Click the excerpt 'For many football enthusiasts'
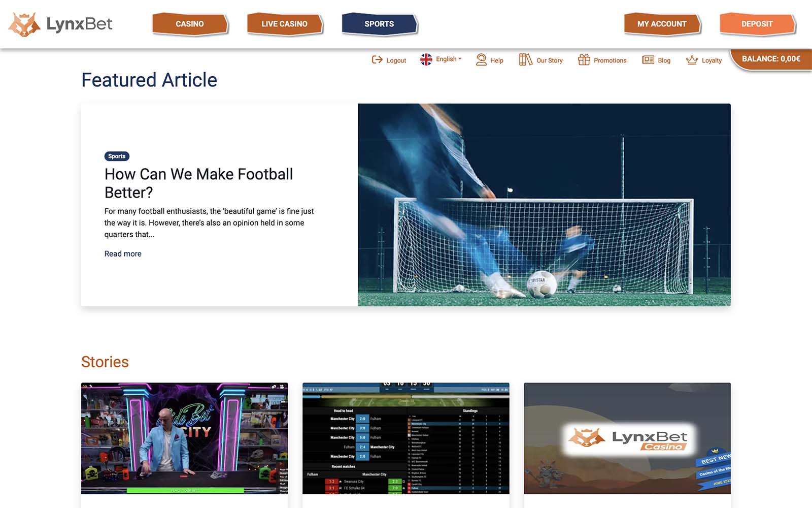Viewport: 812px width, 508px height. pyautogui.click(x=209, y=223)
